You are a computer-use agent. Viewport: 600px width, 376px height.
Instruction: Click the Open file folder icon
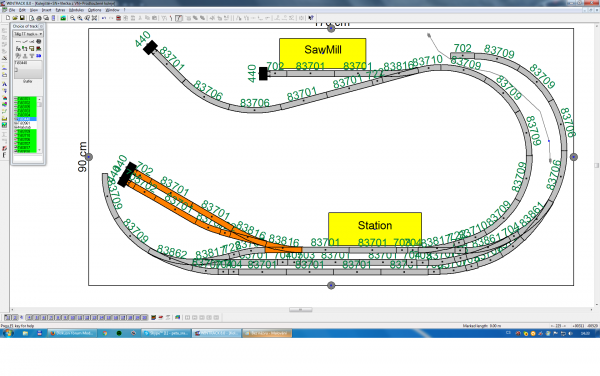tap(15, 18)
